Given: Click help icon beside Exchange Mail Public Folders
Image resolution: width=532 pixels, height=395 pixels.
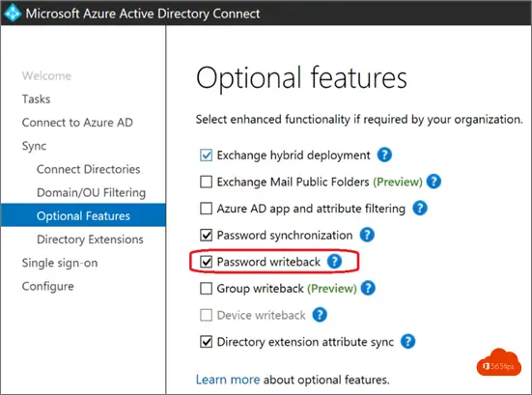Looking at the screenshot, I should (x=434, y=182).
